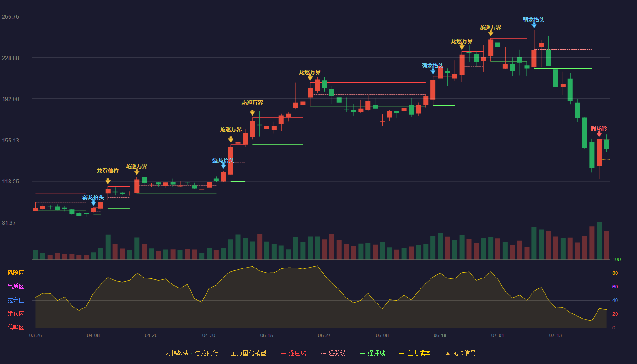
Task: Click the earliest 龙巡万界 label beside 龙登仙位
Action: (136, 167)
